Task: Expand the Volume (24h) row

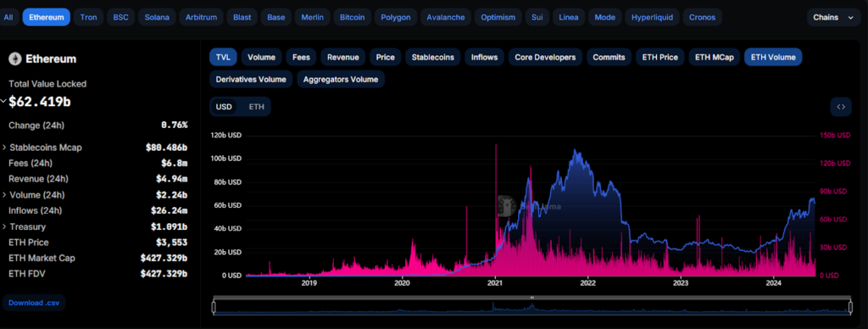Action: [x=4, y=195]
